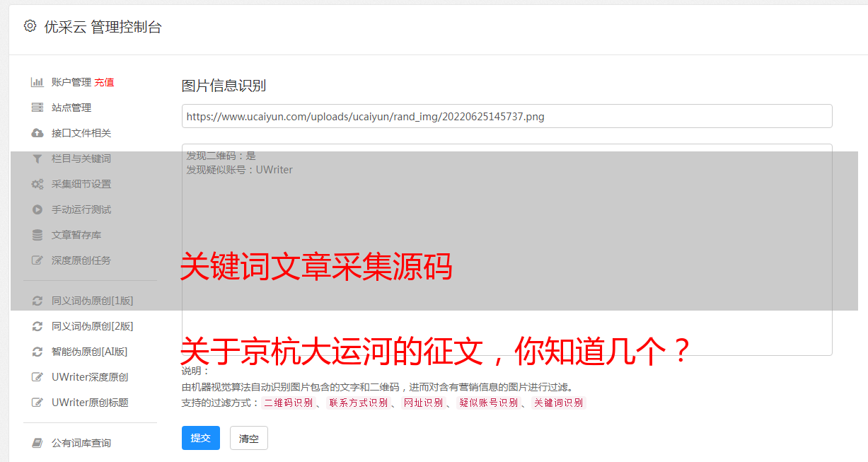868x462 pixels.
Task: Open 站点管理 menu item
Action: [x=71, y=108]
